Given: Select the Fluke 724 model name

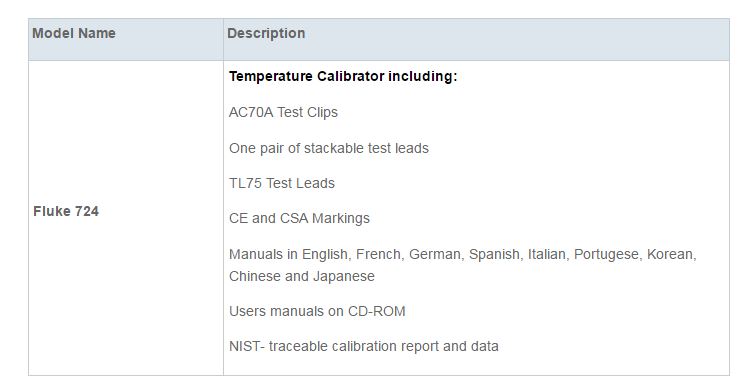Looking at the screenshot, I should coord(66,211).
